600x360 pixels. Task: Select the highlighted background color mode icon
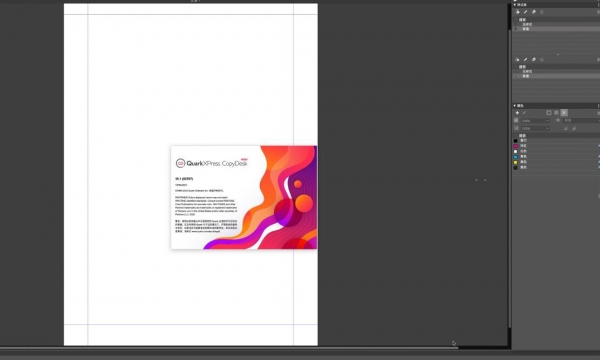564,113
